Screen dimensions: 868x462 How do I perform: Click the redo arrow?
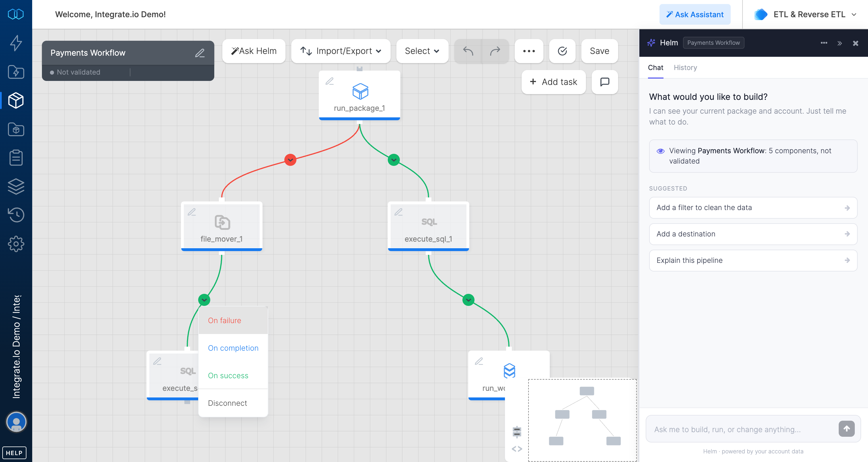pos(495,51)
